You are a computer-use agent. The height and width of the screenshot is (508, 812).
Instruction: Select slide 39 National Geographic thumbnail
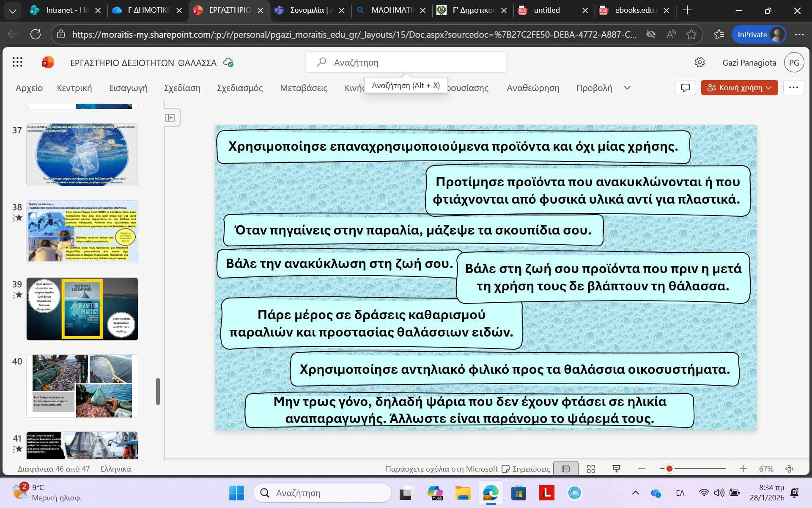82,309
